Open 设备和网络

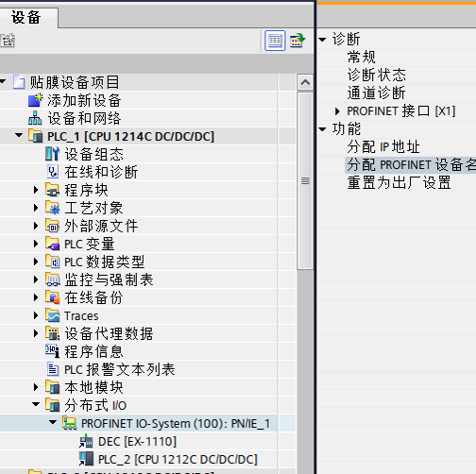(x=84, y=118)
